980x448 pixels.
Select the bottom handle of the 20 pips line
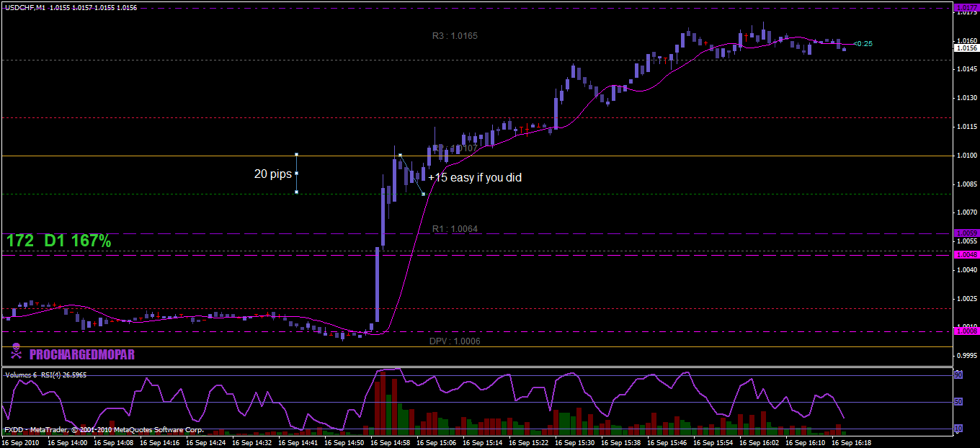tap(296, 192)
